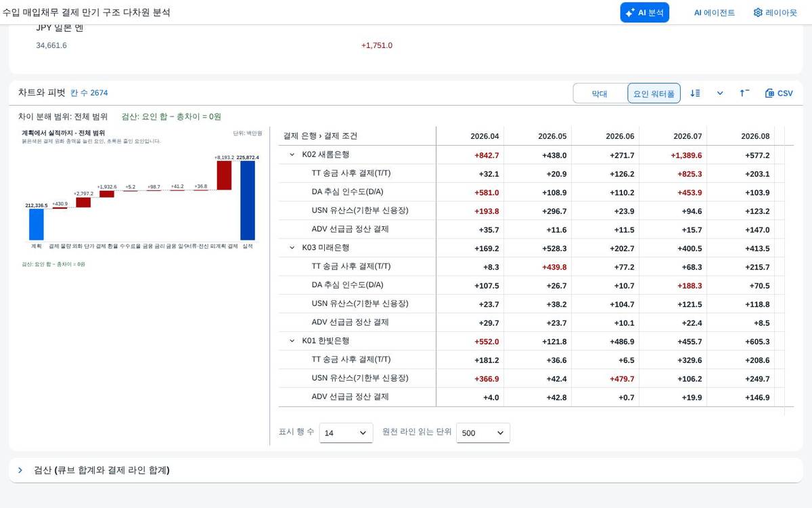Click the +1,751.0 JPY value
Screen dimensions: 812x508
(x=377, y=45)
